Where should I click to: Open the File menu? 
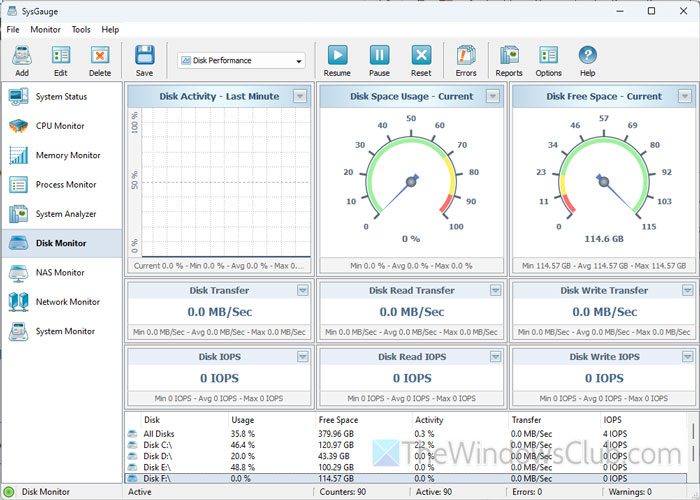(x=13, y=30)
